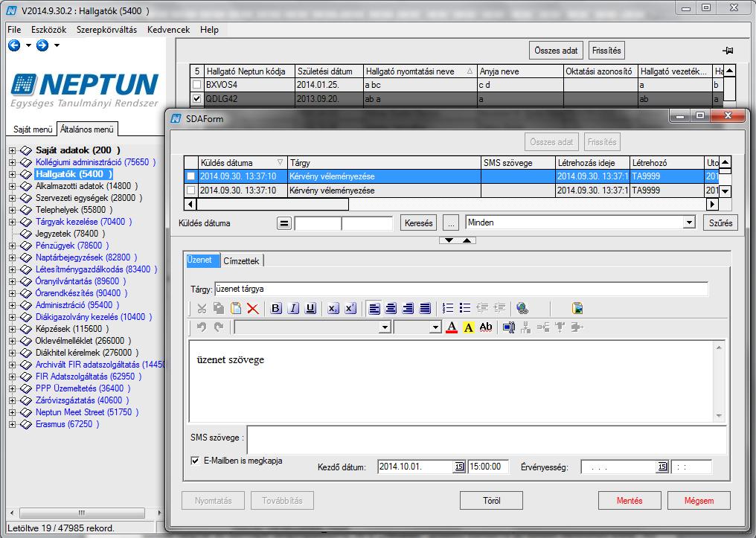Viewport: 756px width, 538px height.
Task: Click the Töröl button
Action: (x=491, y=501)
